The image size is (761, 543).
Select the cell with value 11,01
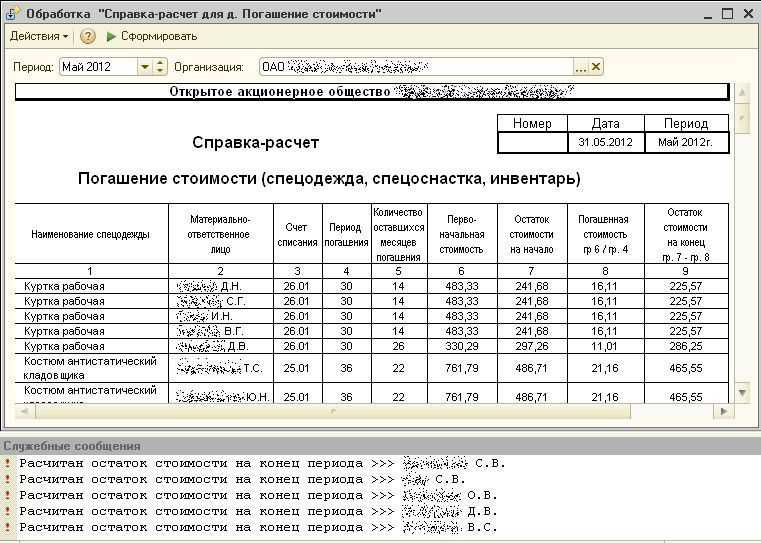coord(605,346)
